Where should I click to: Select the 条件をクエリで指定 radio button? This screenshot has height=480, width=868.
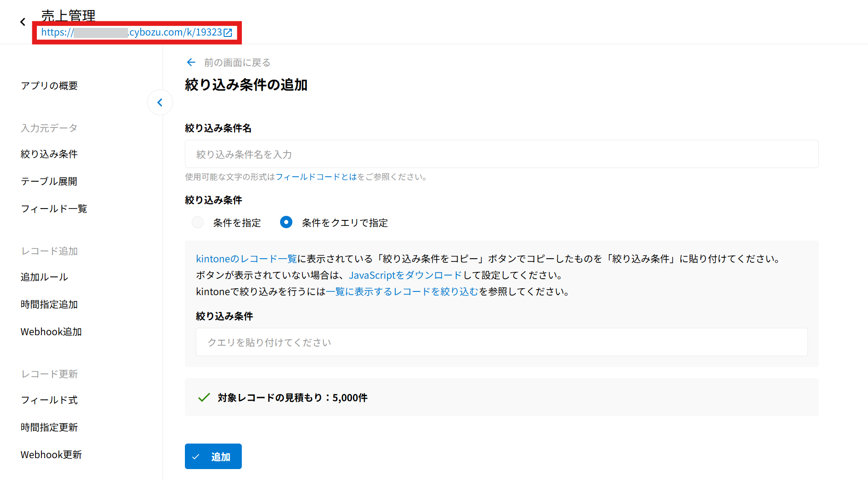[286, 222]
